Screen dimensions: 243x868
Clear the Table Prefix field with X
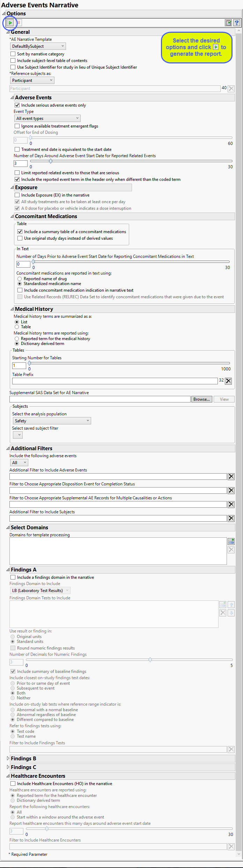coord(228,381)
